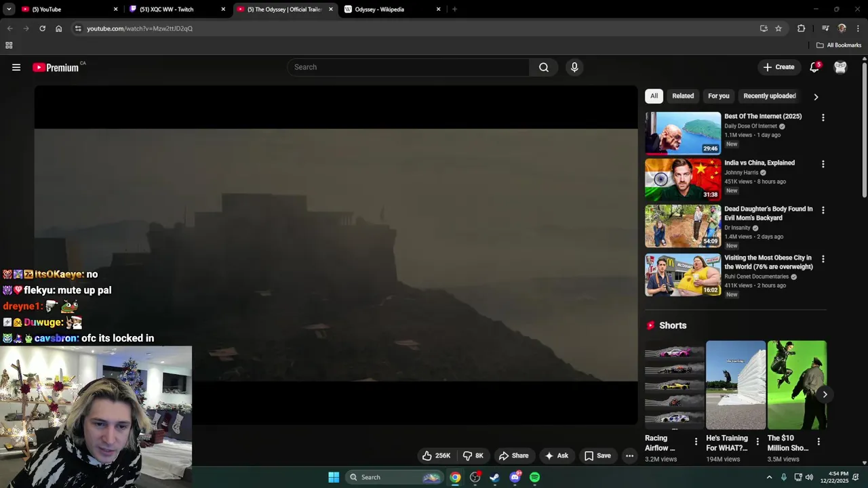Select the All filter chip
Image resolution: width=868 pixels, height=488 pixels.
[x=654, y=96]
